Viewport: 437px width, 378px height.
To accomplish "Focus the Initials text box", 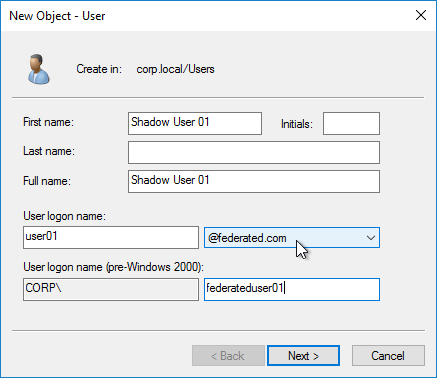I will (x=351, y=123).
